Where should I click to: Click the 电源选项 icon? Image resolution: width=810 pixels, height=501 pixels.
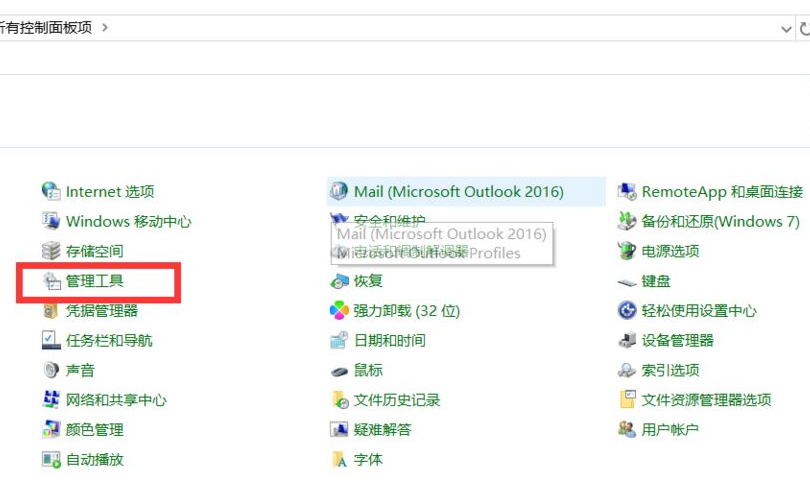[627, 251]
